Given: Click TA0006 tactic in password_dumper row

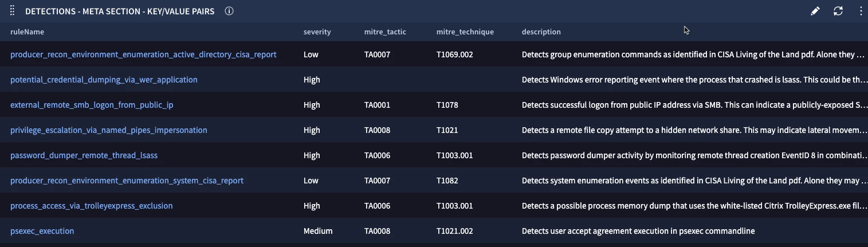Looking at the screenshot, I should pos(377,156).
